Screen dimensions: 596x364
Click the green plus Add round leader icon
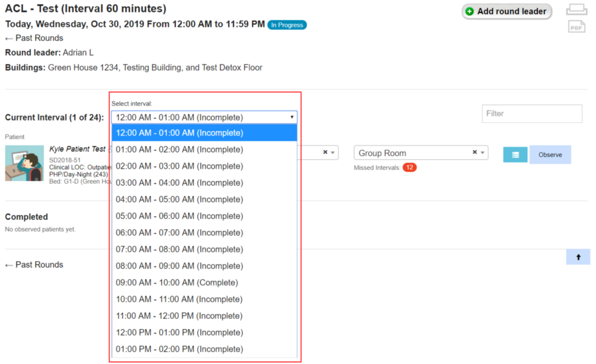click(x=469, y=11)
